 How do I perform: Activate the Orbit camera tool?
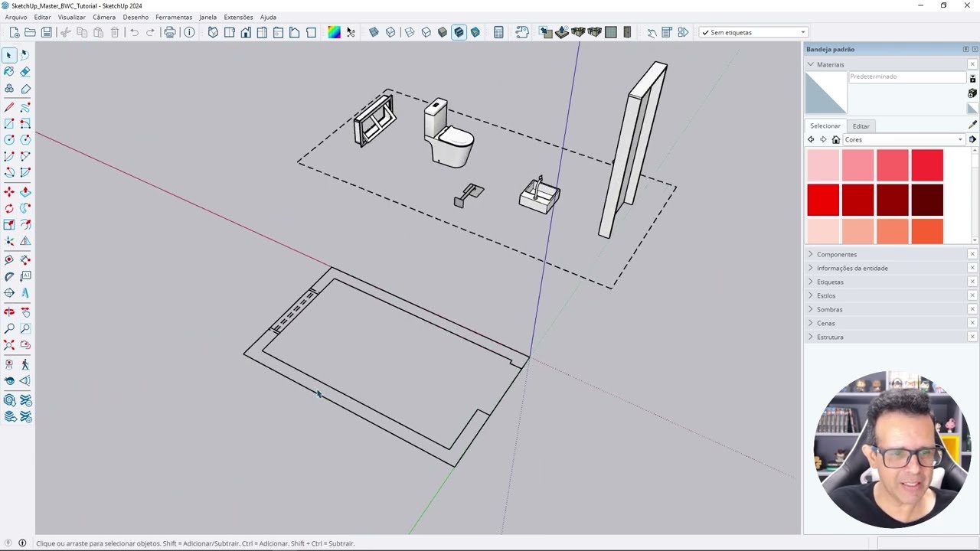[9, 312]
